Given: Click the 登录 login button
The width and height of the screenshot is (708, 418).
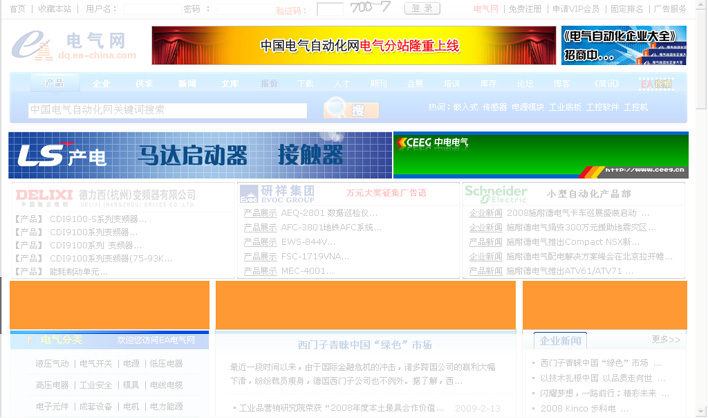Looking at the screenshot, I should (x=421, y=8).
